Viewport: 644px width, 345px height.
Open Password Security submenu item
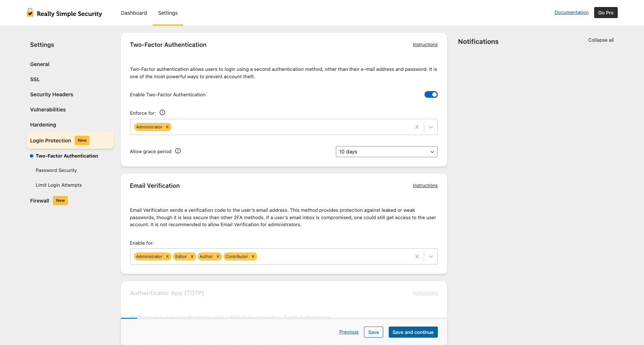tap(56, 170)
